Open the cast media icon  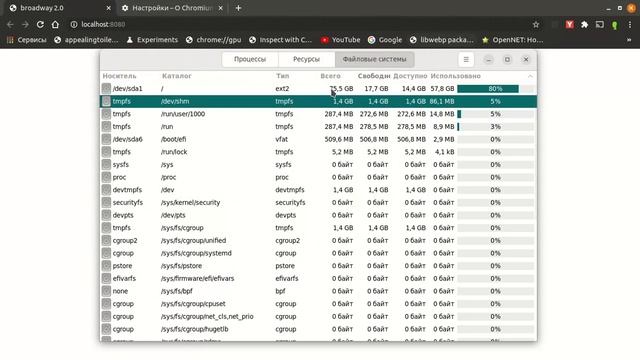(600, 25)
